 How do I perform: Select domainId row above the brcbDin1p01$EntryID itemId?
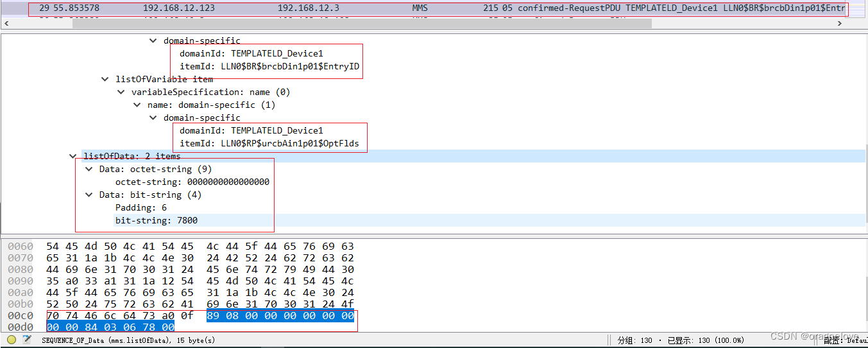(x=251, y=53)
